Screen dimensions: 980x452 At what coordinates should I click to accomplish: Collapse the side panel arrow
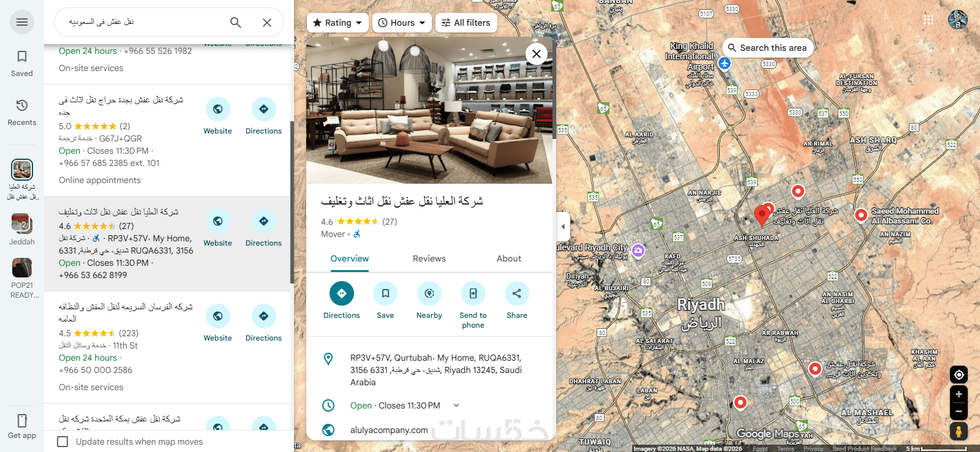tap(563, 227)
